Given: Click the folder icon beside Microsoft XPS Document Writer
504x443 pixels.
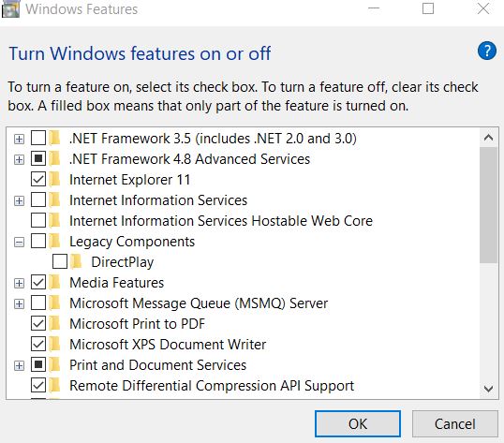Looking at the screenshot, I should tap(55, 344).
